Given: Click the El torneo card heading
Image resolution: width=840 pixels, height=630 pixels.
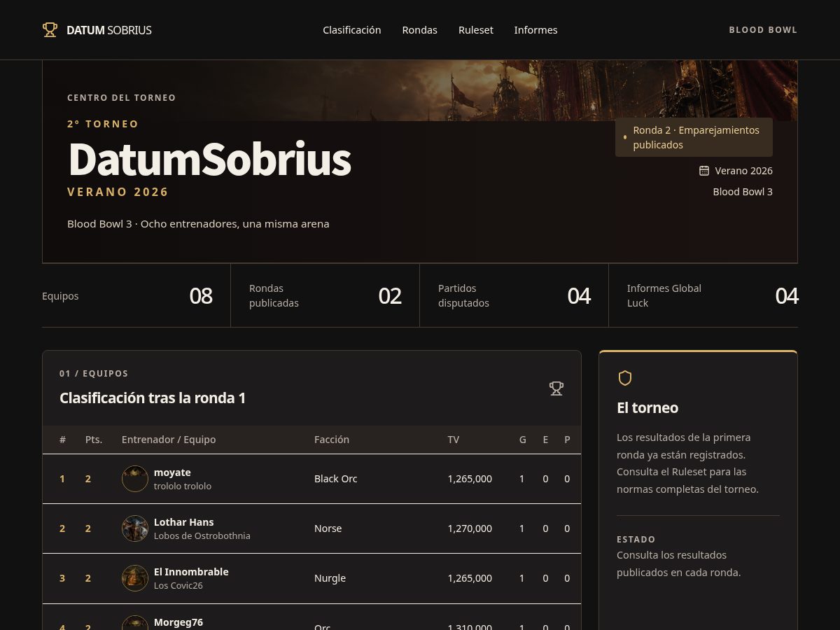Looking at the screenshot, I should coord(647,408).
